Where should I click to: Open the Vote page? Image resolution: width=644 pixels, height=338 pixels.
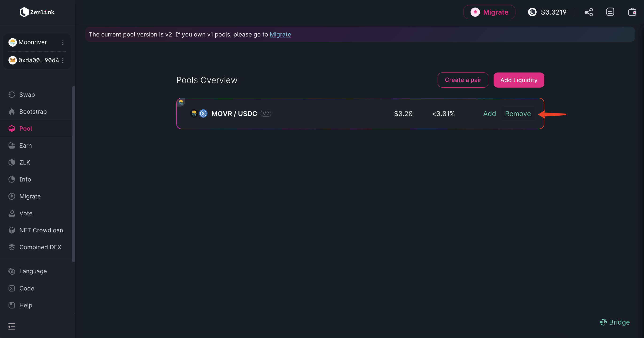click(26, 213)
